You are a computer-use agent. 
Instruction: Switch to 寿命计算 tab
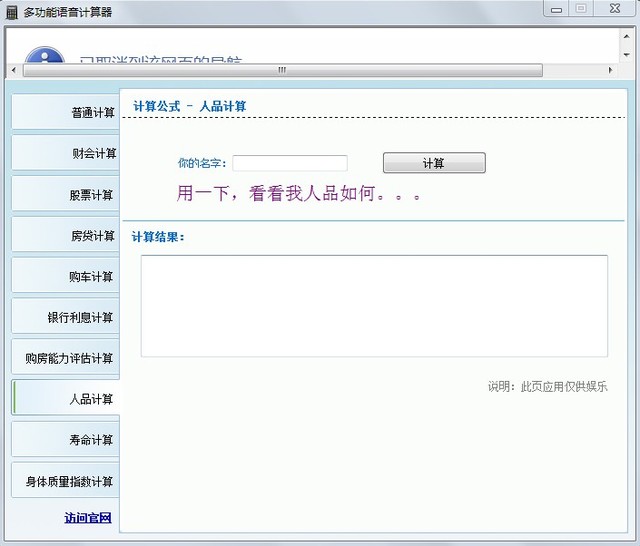(x=66, y=440)
